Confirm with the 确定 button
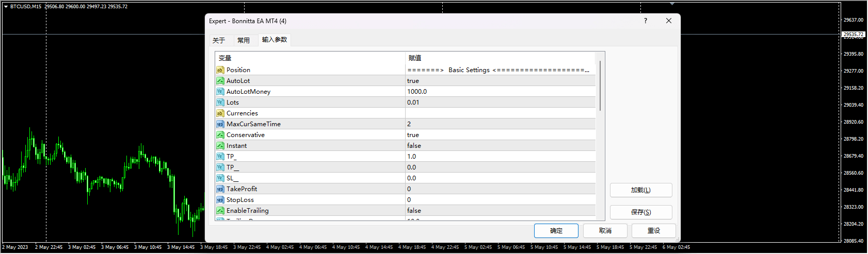This screenshot has height=254, width=868. (556, 231)
